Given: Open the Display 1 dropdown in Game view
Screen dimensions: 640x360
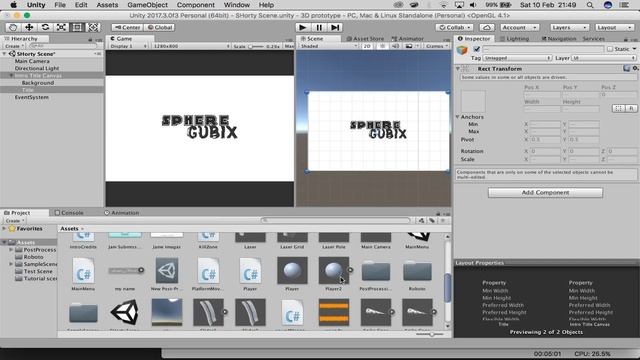Looking at the screenshot, I should coord(128,46).
